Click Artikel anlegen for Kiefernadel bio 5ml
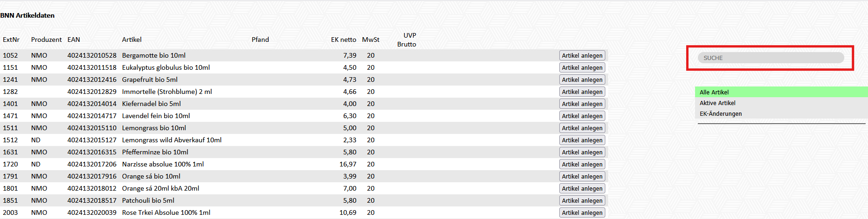868x219 pixels. click(582, 104)
